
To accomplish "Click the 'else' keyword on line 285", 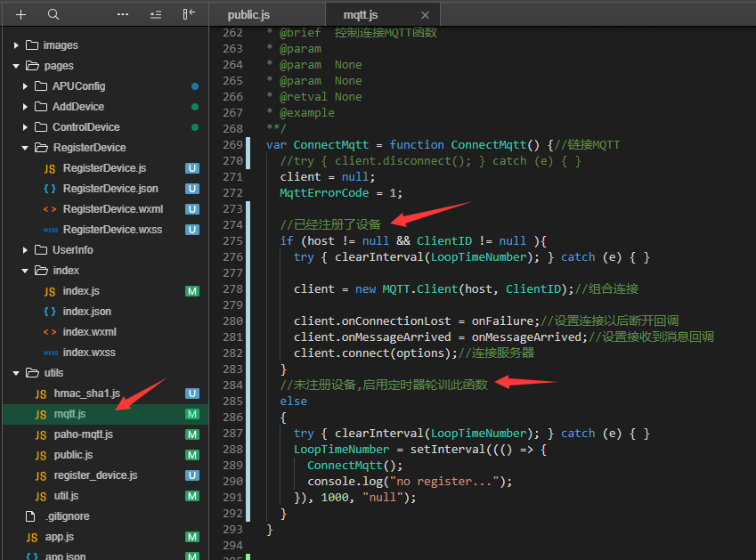I will click(x=293, y=402).
